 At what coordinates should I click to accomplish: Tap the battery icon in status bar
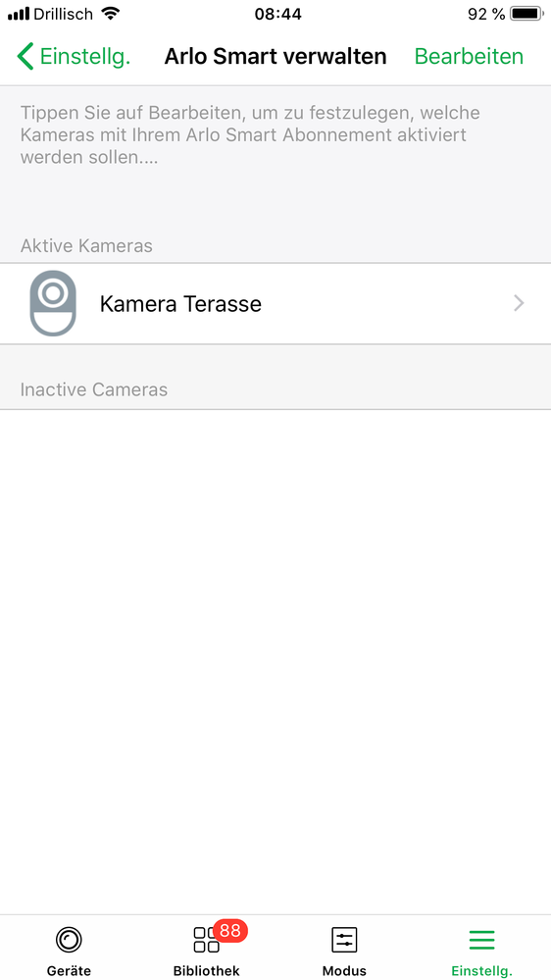point(526,13)
